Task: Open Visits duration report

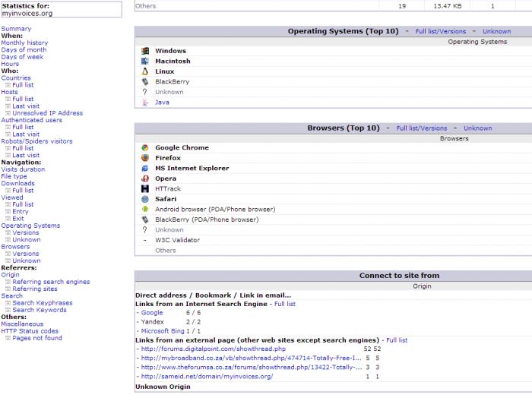Action: click(23, 169)
